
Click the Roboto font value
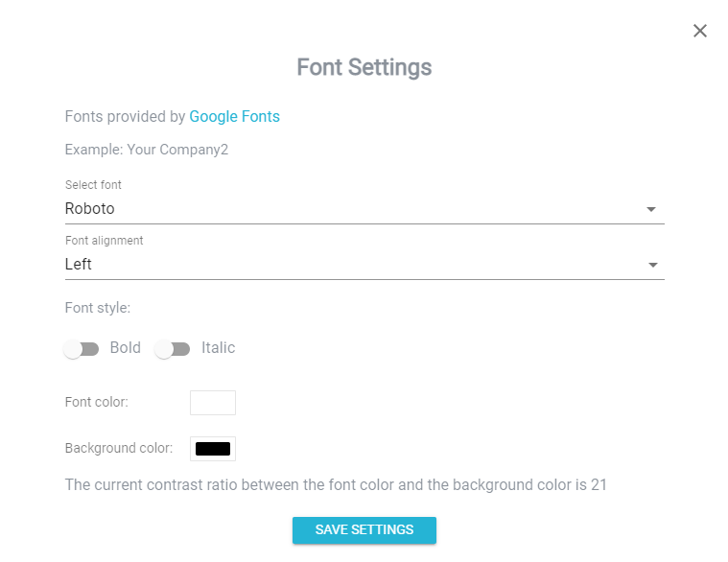tap(89, 209)
